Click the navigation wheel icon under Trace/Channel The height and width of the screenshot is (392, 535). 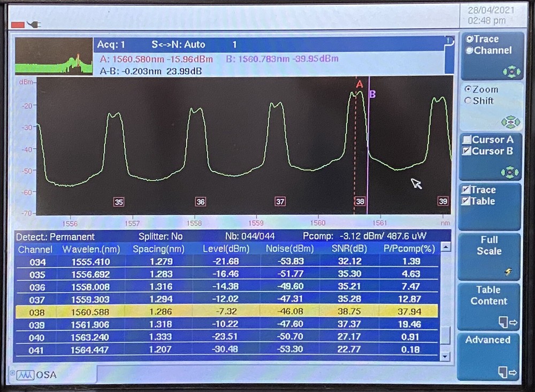click(x=511, y=72)
